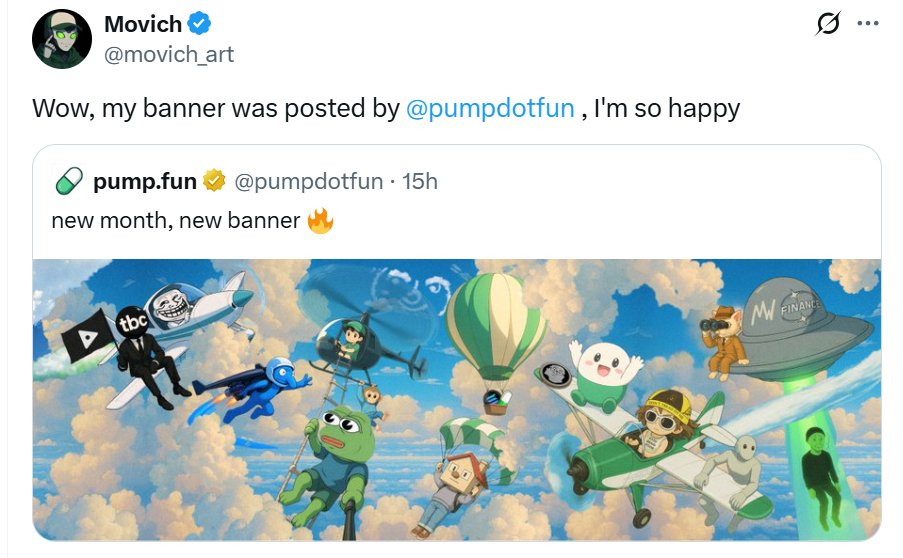Click the Grok slash icon
Viewport: 903px width, 558px height.
[x=828, y=23]
